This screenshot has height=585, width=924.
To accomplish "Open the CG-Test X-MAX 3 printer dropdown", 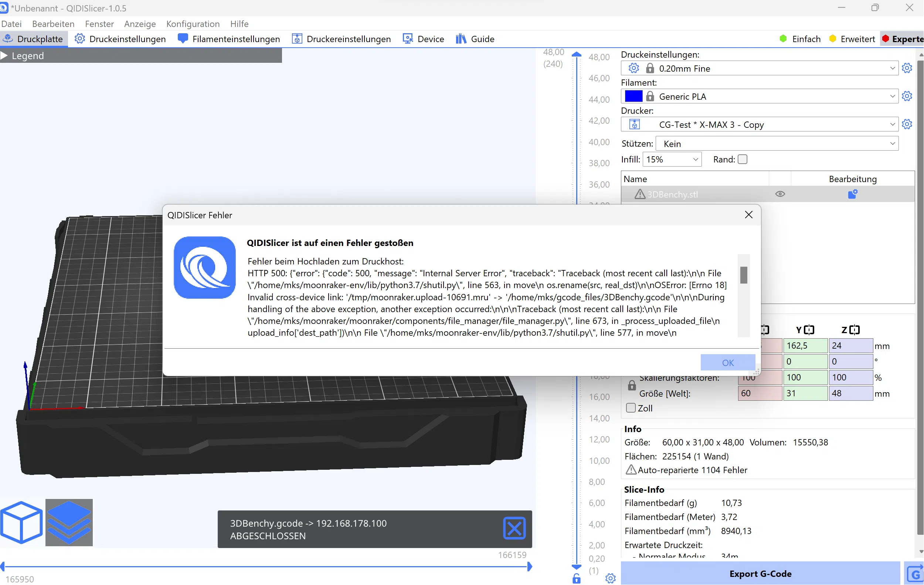I will [760, 124].
